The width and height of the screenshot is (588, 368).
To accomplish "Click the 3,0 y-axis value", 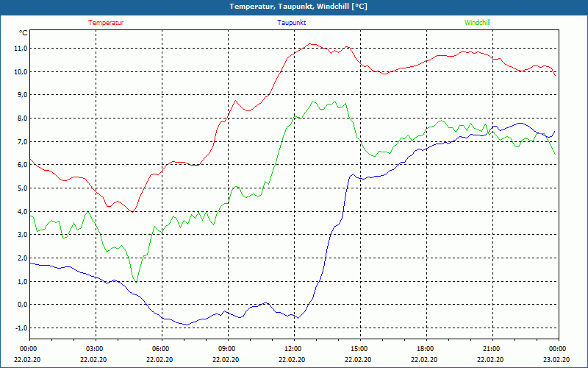I will (x=22, y=234).
